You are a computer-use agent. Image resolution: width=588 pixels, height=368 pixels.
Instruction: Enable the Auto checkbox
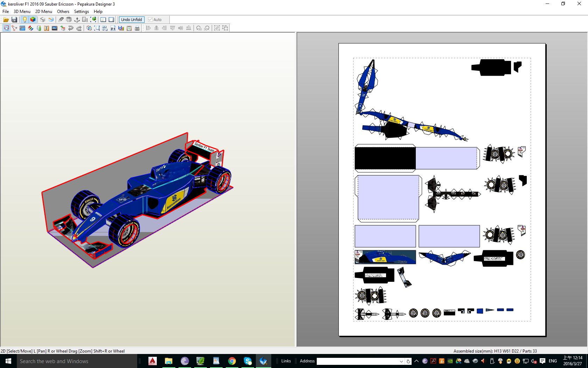pos(150,20)
